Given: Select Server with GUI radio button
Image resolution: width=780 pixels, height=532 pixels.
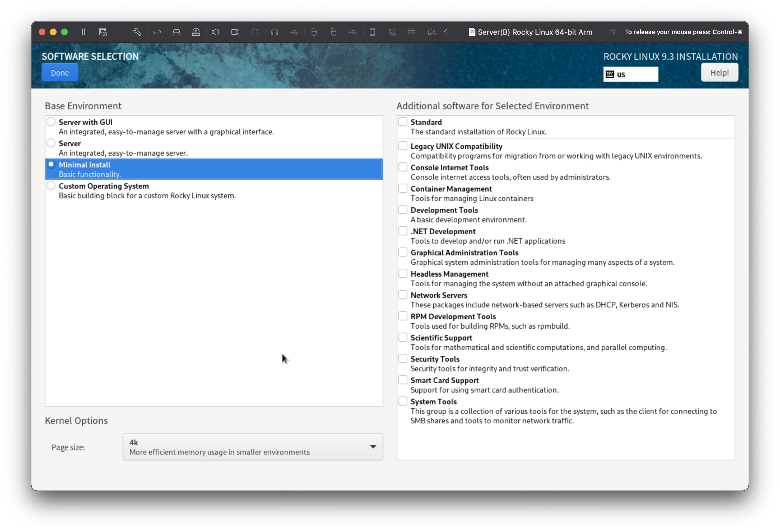Looking at the screenshot, I should click(x=51, y=122).
